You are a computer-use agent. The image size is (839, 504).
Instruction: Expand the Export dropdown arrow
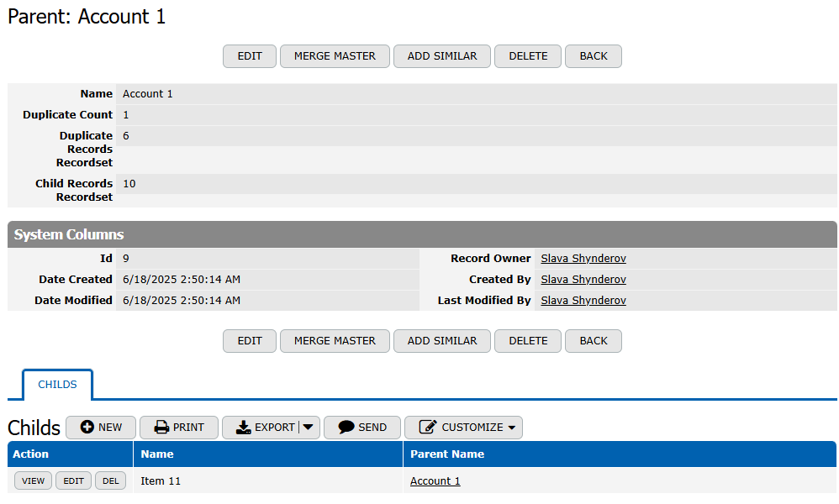click(309, 428)
